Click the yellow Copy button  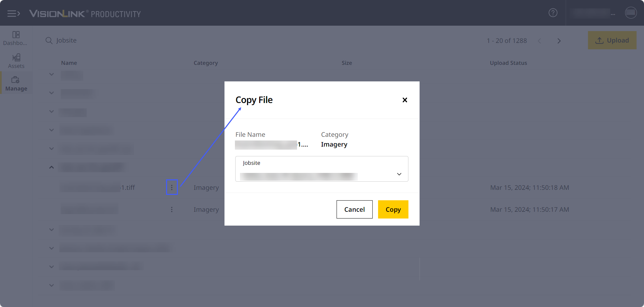click(393, 209)
